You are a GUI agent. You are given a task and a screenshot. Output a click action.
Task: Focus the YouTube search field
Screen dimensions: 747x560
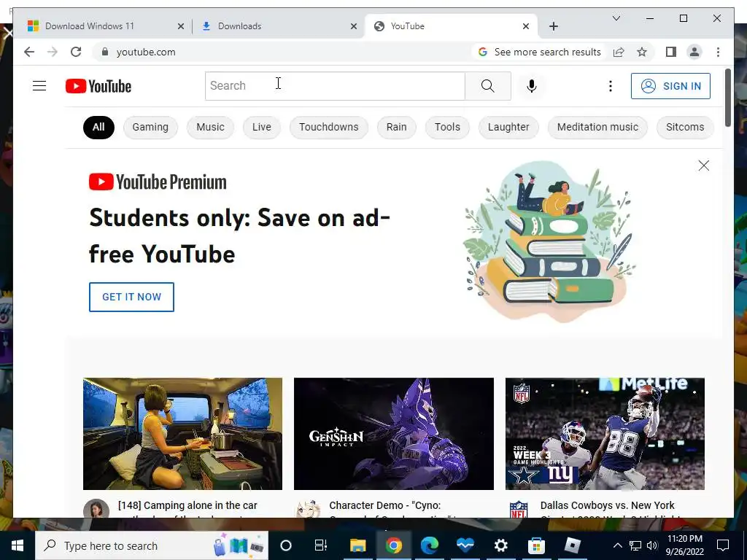[x=335, y=86]
